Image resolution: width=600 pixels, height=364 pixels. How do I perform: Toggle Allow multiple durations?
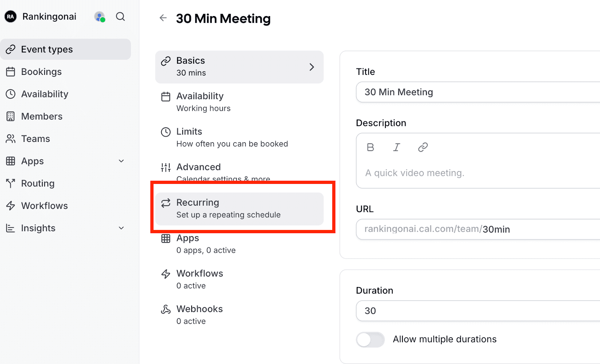click(370, 339)
